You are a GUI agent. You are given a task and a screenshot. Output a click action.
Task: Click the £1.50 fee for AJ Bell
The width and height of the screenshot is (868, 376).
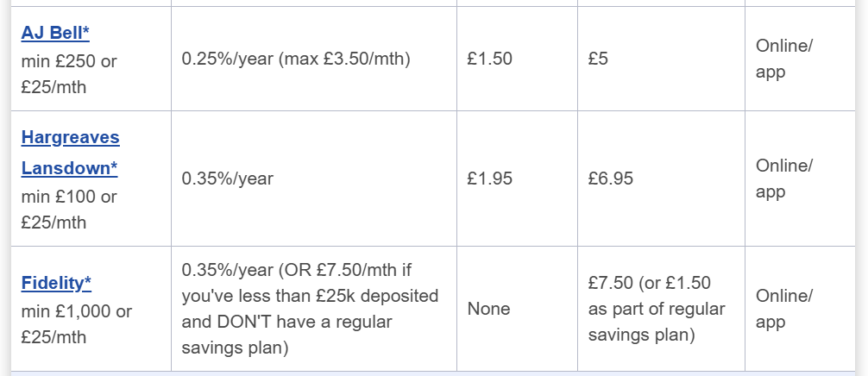[489, 60]
